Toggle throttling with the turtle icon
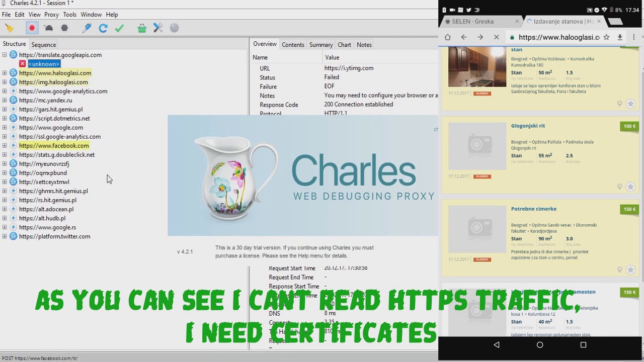 [48, 28]
